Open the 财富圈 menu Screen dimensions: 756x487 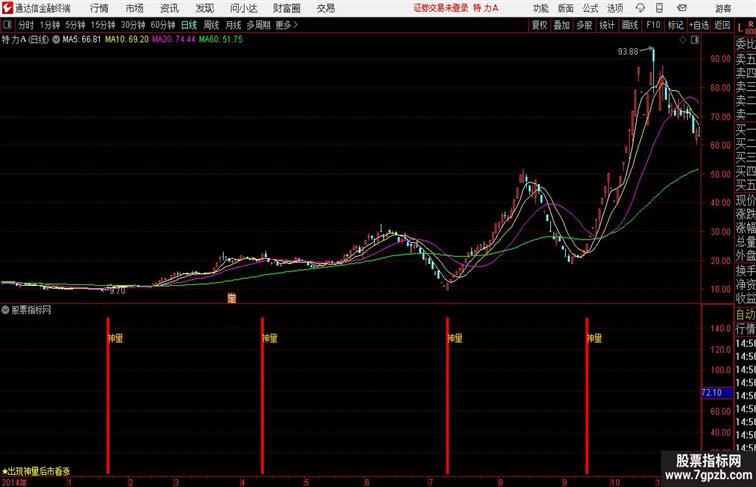[x=286, y=8]
